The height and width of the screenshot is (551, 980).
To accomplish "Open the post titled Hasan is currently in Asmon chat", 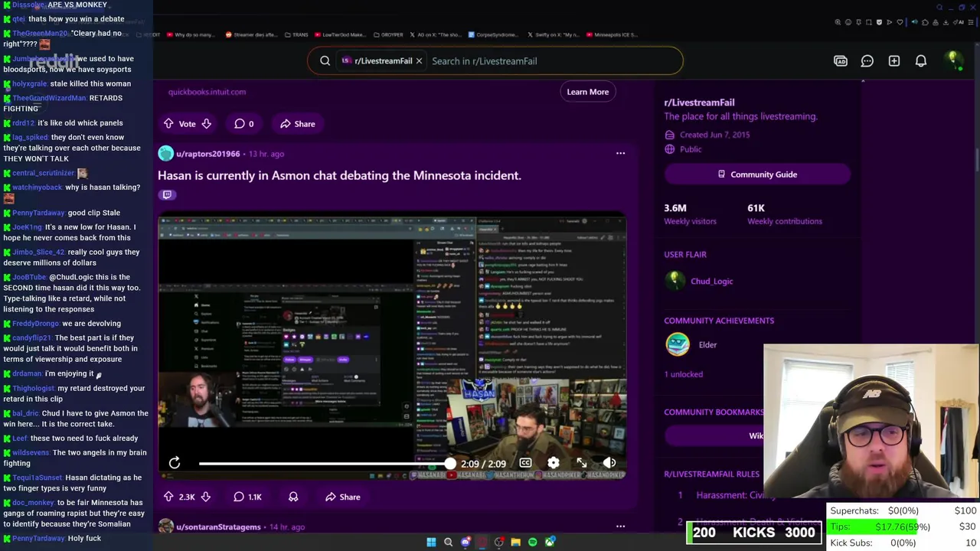I will [x=339, y=175].
